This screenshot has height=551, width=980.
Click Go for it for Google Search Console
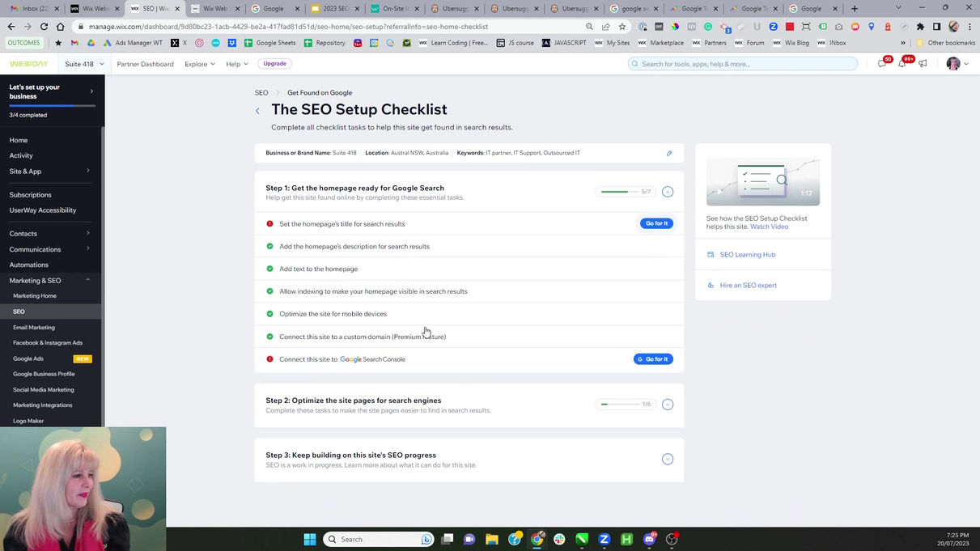point(653,359)
